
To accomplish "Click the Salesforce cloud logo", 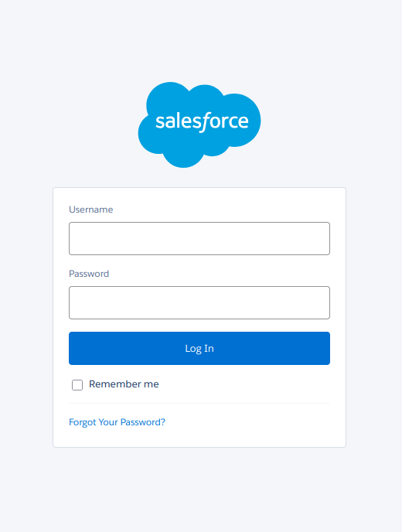I will click(199, 124).
